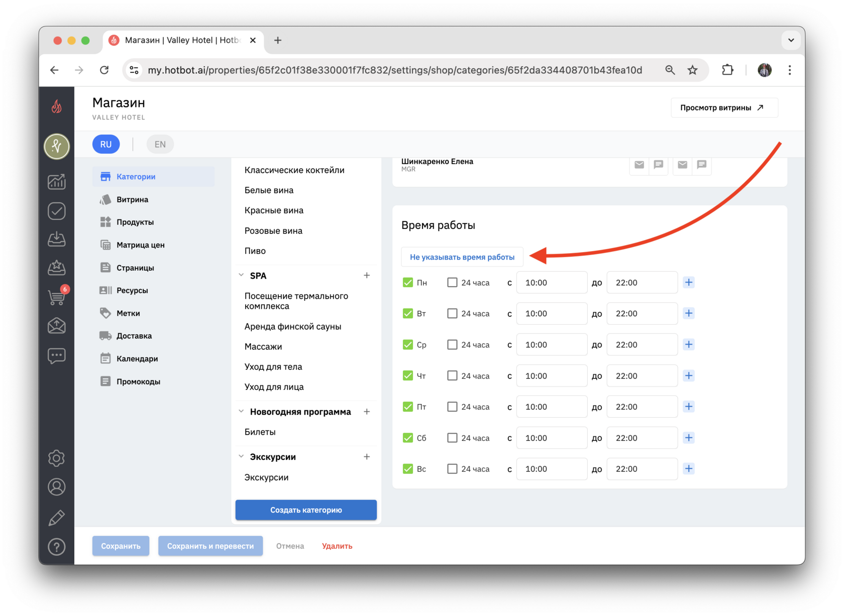
Task: Enable 24 часа for Пт
Action: click(x=452, y=407)
